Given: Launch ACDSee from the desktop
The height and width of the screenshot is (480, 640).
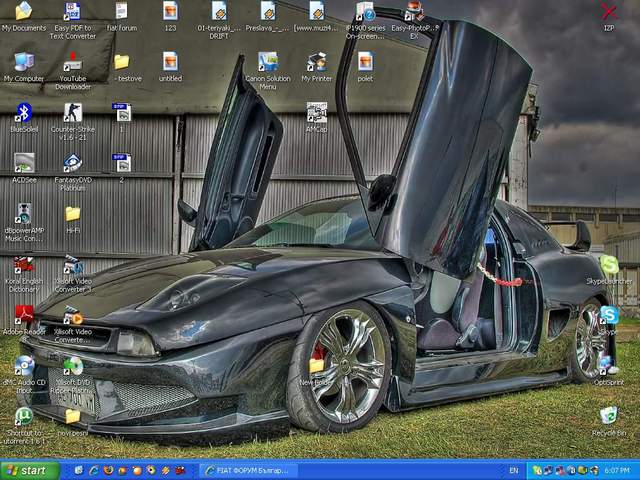Looking at the screenshot, I should (23, 163).
